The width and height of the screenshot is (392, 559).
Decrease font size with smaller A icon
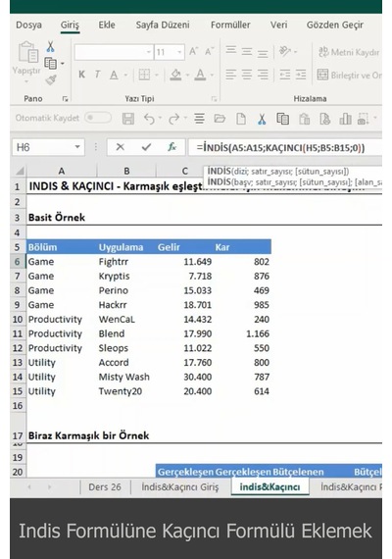pos(209,52)
